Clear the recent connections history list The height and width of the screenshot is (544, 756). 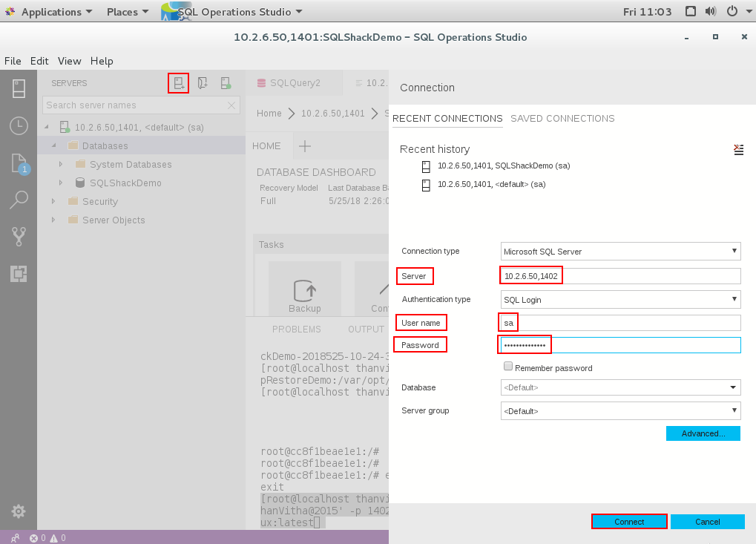[738, 149]
